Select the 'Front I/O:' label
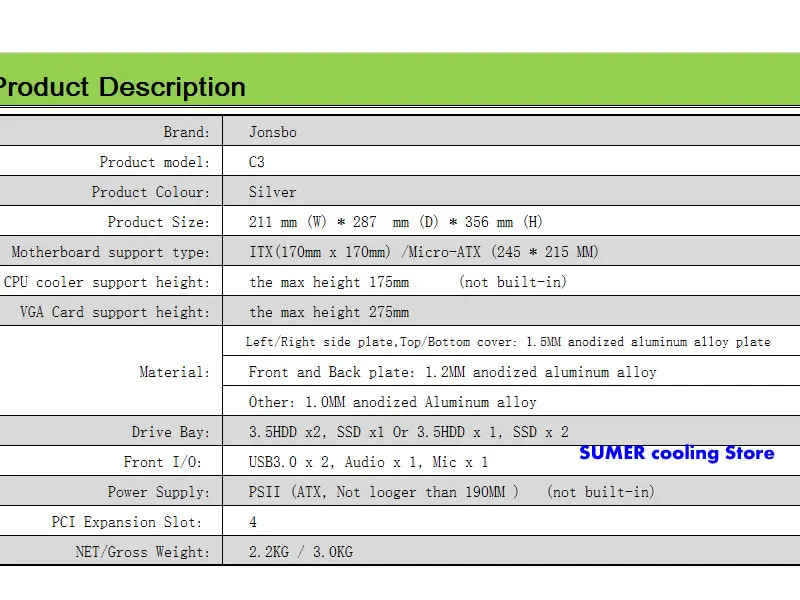 [x=163, y=462]
